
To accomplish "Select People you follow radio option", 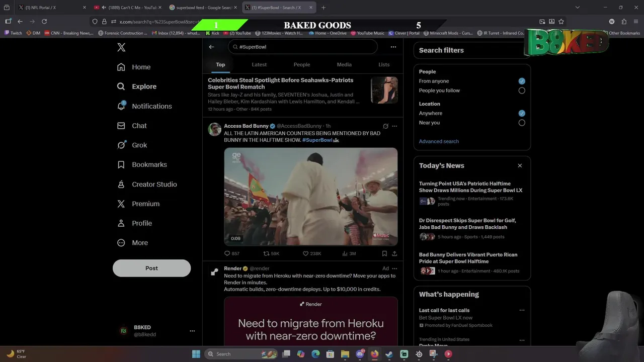I will click(x=522, y=90).
